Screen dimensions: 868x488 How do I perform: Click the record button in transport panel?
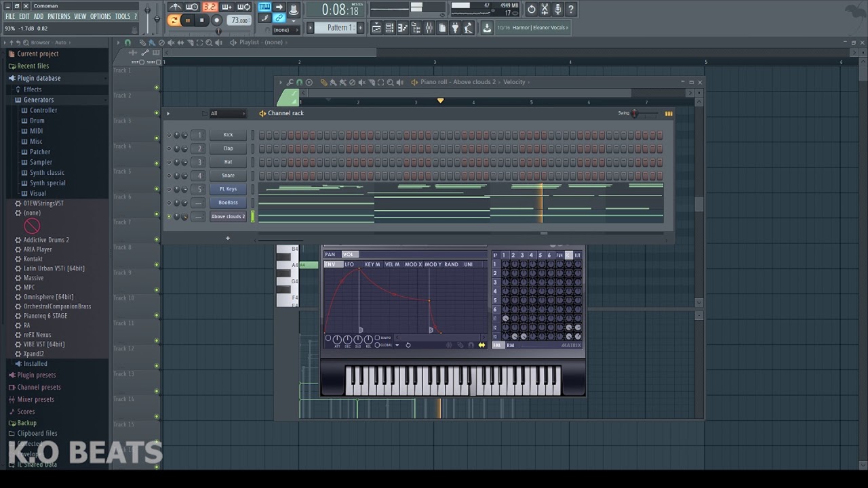tap(216, 20)
